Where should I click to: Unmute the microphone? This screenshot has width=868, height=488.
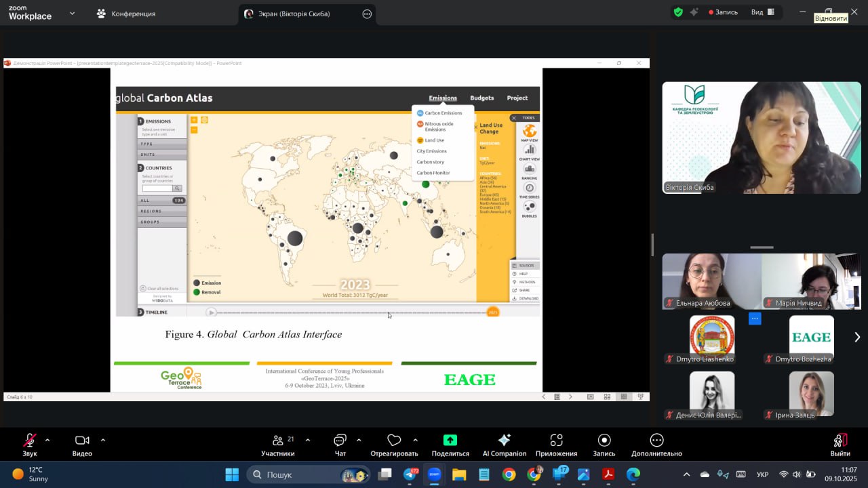click(30, 441)
